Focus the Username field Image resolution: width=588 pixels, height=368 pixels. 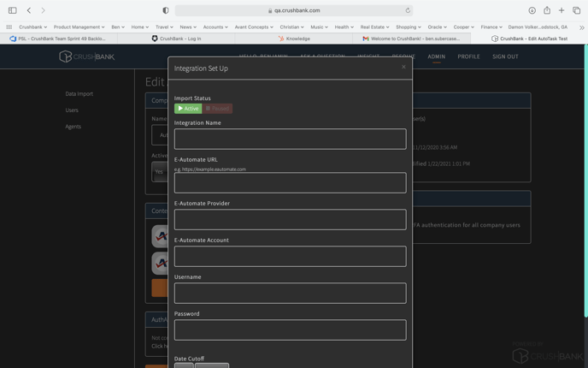(291, 294)
